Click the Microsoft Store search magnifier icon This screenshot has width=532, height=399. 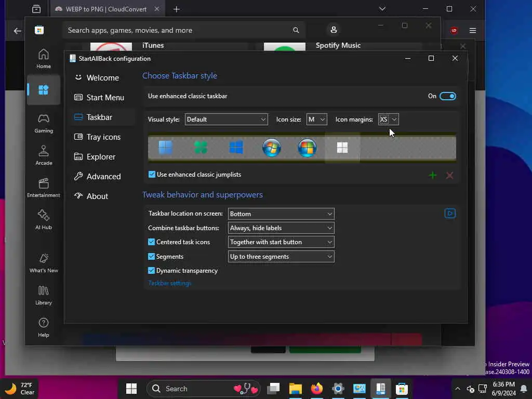(296, 30)
